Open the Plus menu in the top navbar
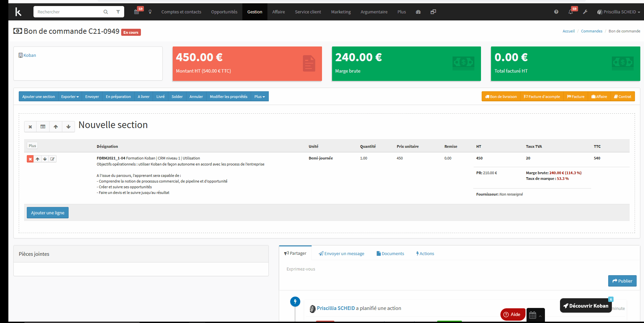Screen dimensions: 644x323 [402, 12]
